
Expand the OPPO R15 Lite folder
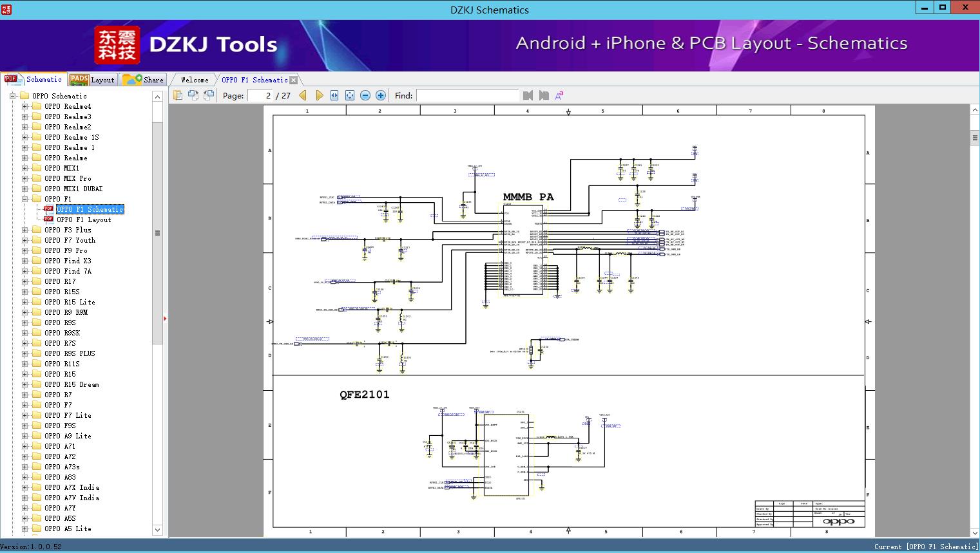click(24, 302)
